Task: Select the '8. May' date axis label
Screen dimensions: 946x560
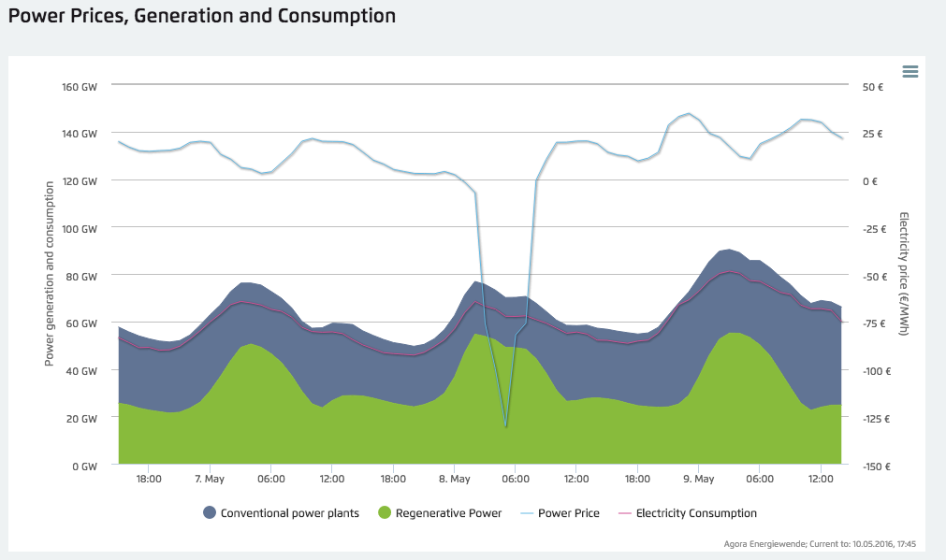Action: [454, 479]
